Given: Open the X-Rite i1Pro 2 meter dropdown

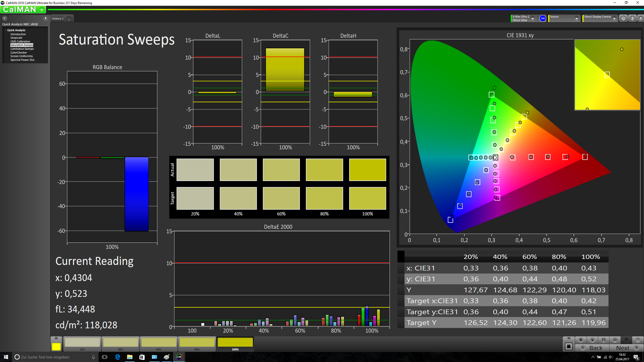Looking at the screenshot, I should click(x=533, y=19).
